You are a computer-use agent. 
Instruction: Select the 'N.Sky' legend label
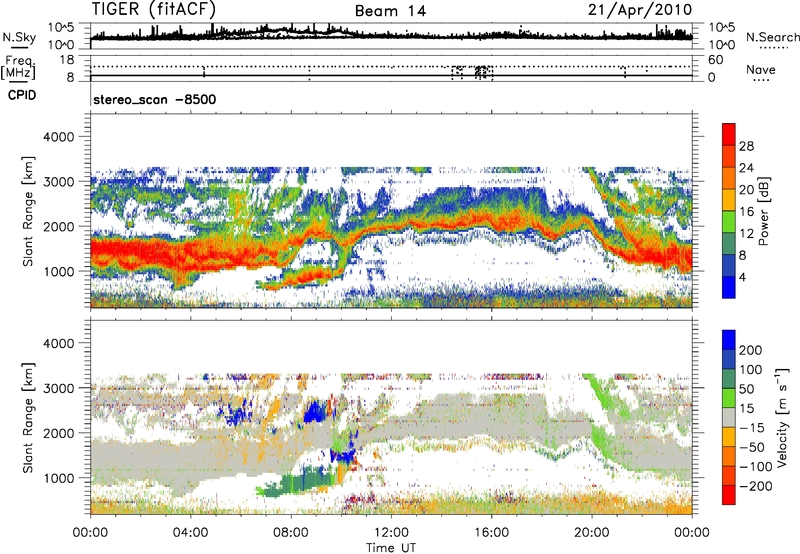[19, 37]
